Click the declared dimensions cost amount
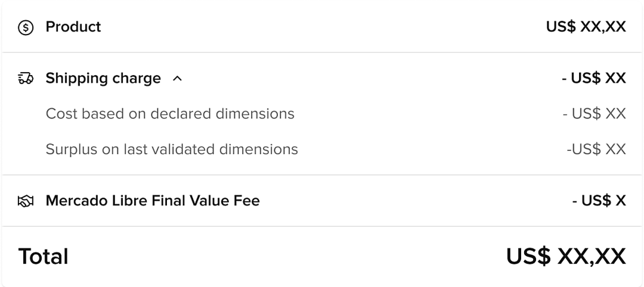Viewport: 644px width, 287px height. point(594,114)
